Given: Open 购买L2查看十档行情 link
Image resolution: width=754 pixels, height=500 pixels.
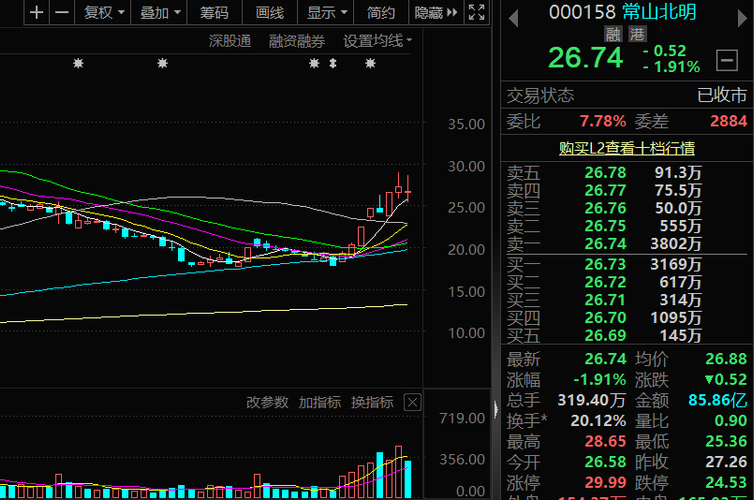Looking at the screenshot, I should [627, 148].
